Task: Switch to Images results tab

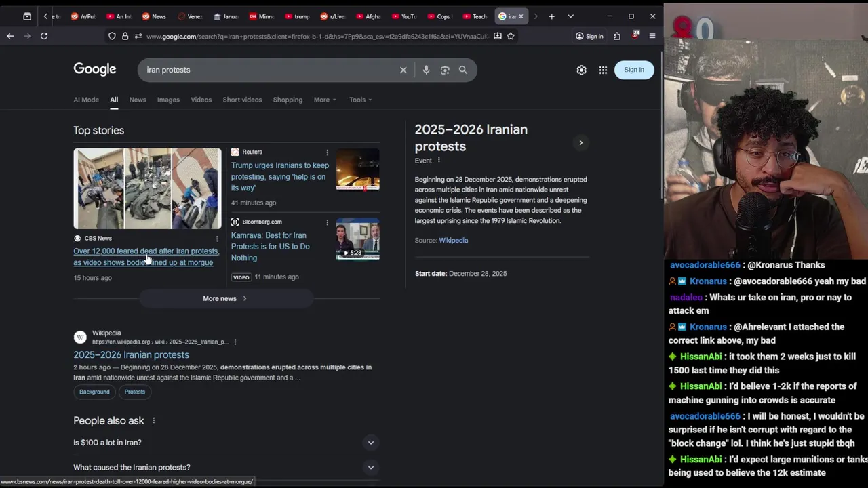Action: 168,100
